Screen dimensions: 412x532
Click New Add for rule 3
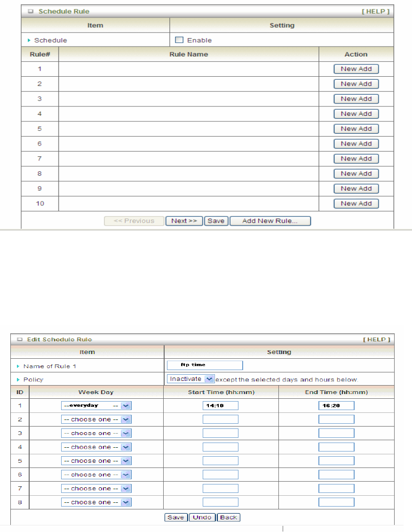(x=356, y=99)
